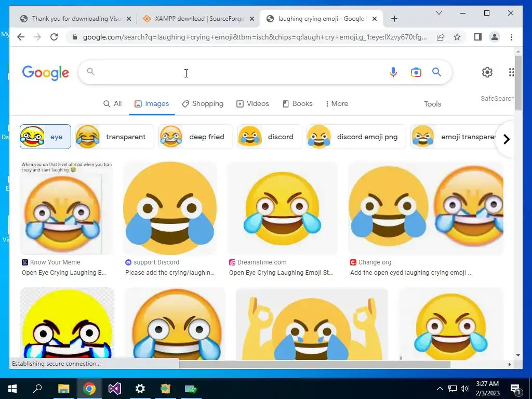532x399 pixels.
Task: Open the 'Please add the crying/laughin…' link
Action: (x=170, y=273)
